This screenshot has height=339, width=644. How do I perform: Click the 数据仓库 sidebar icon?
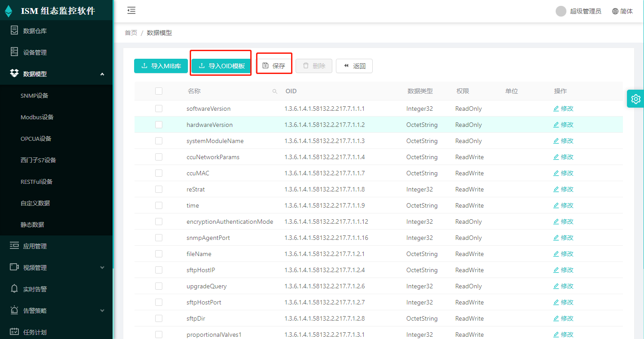tap(14, 30)
